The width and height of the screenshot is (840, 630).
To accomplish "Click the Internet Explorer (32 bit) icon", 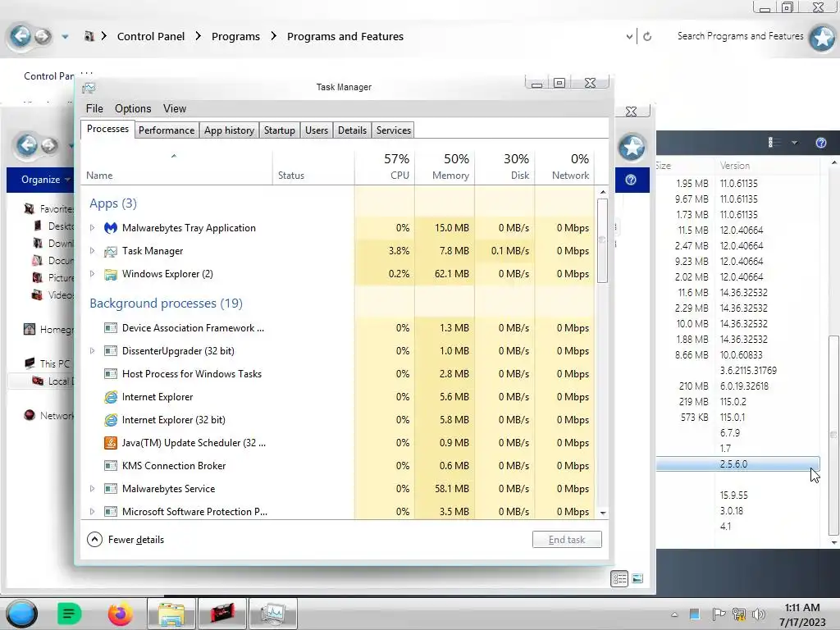I will (x=111, y=420).
